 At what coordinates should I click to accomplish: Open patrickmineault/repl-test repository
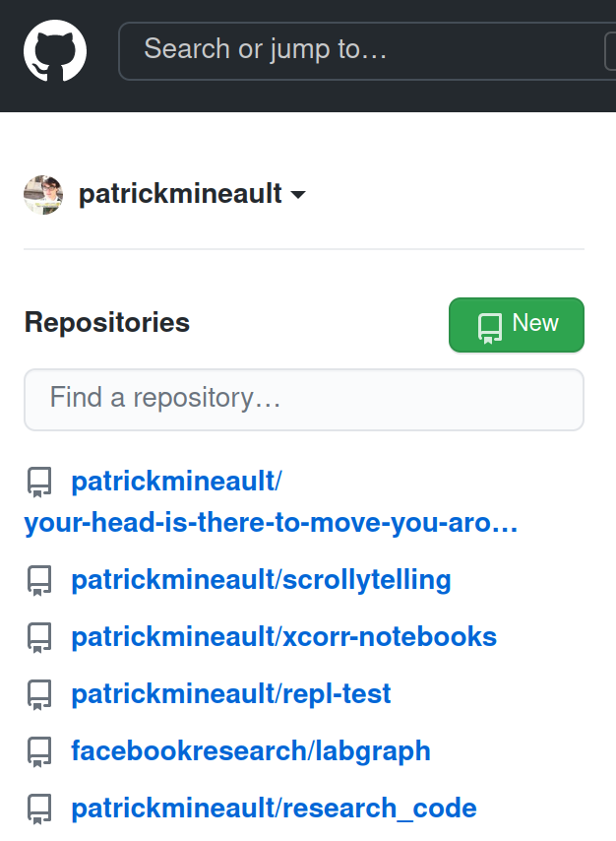tap(231, 694)
